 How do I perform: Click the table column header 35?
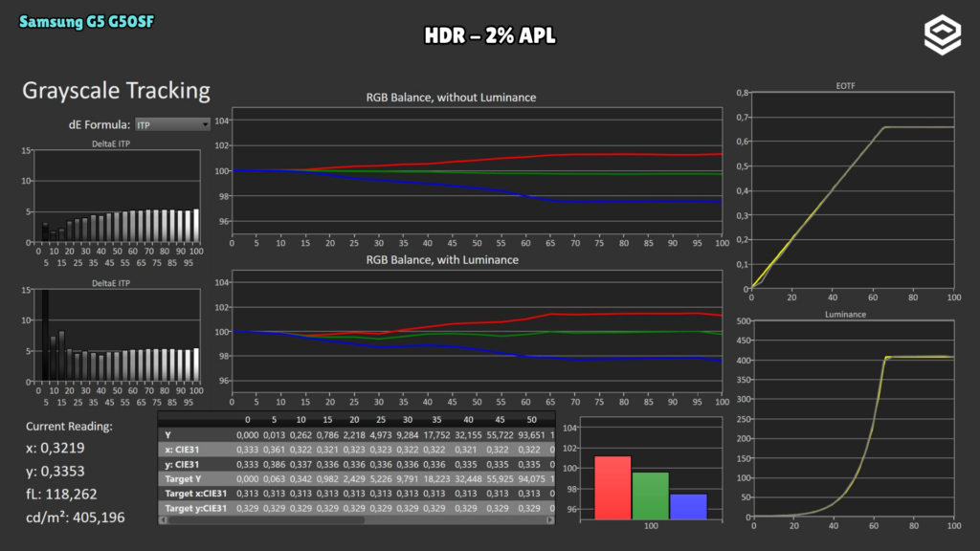(436, 420)
